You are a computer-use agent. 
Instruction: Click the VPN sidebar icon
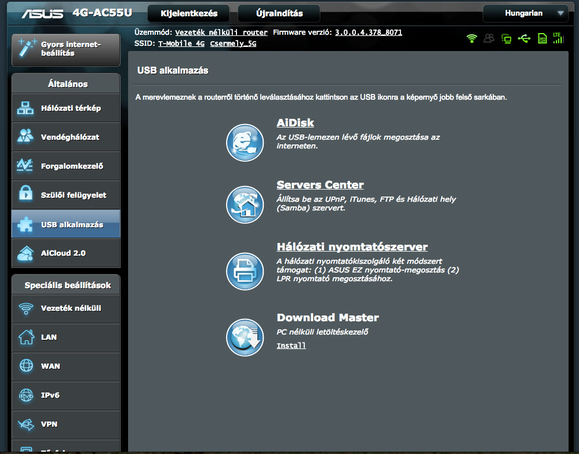tap(26, 424)
